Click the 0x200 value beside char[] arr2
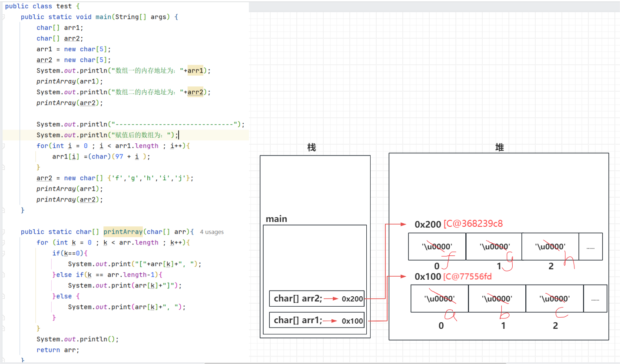Screen dimensions: 620x364 pos(351,299)
